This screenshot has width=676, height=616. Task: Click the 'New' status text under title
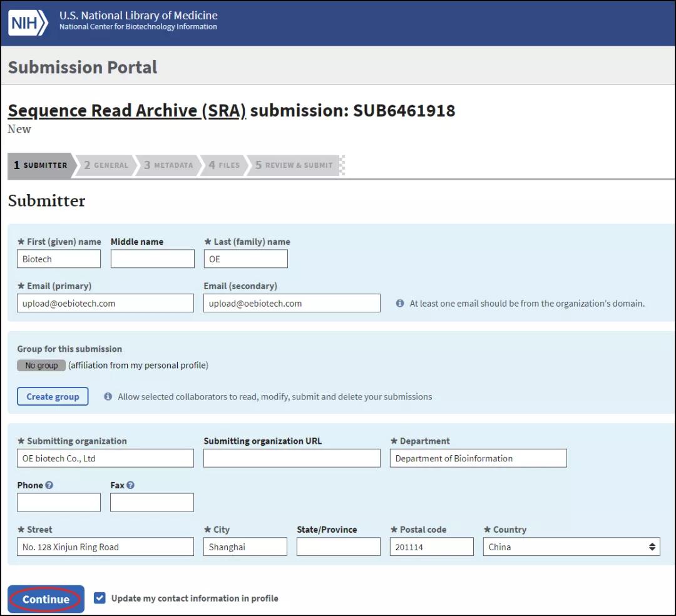point(19,129)
